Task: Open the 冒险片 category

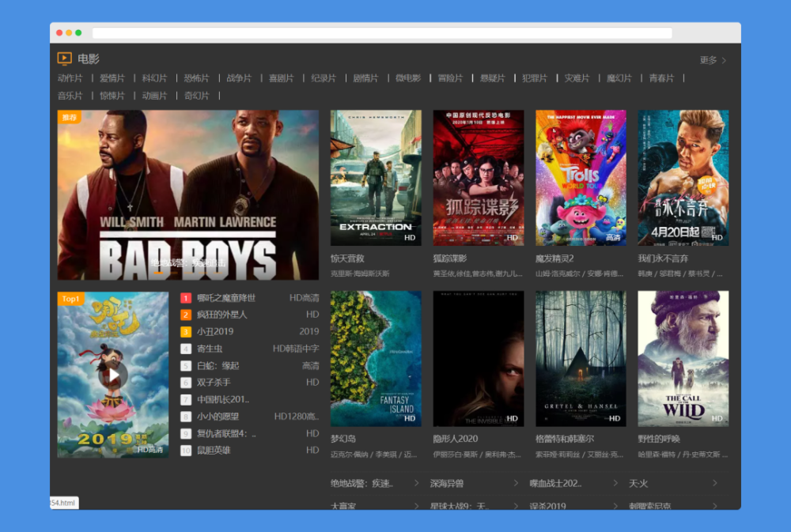Action: point(450,78)
